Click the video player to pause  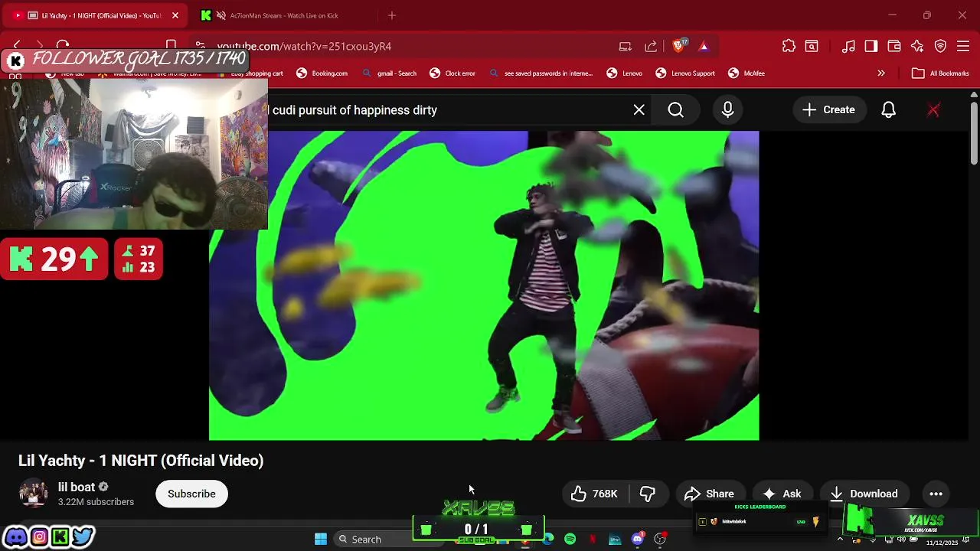484,285
